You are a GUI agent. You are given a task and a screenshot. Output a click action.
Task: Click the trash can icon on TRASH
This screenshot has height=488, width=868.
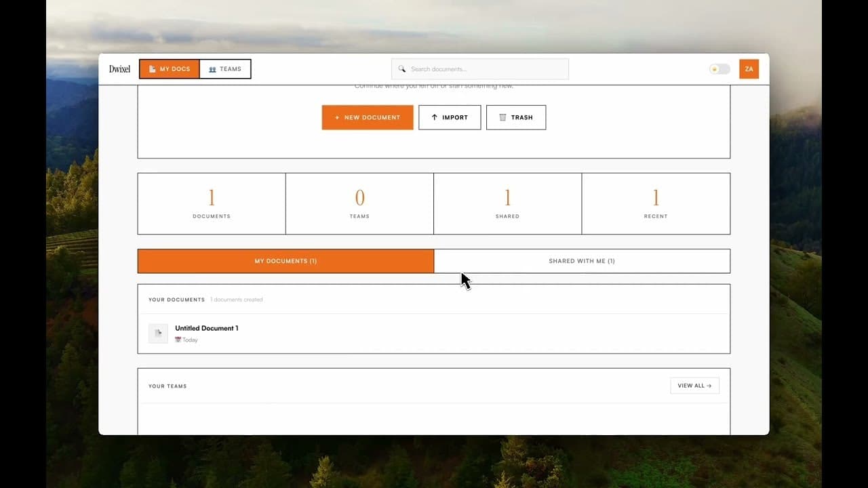(502, 117)
